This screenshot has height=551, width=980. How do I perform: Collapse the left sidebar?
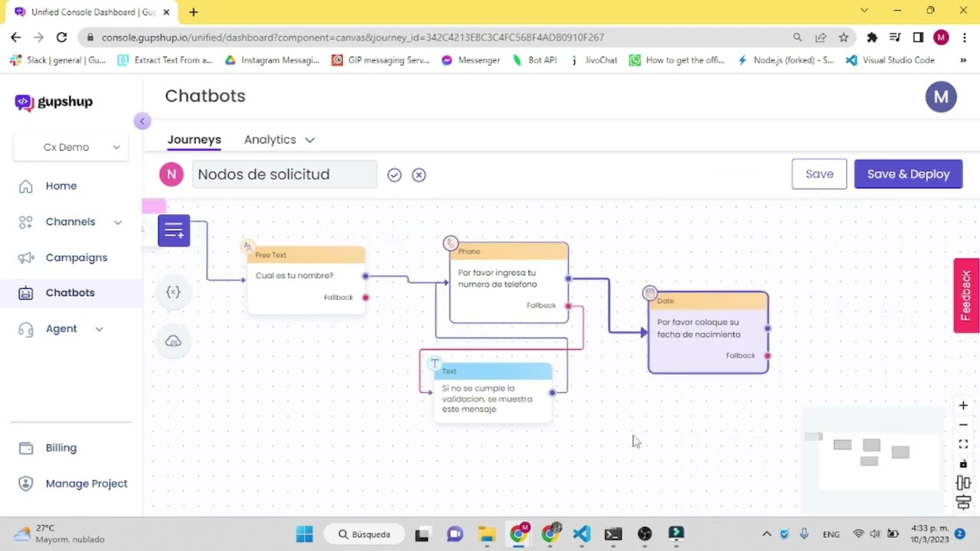142,122
